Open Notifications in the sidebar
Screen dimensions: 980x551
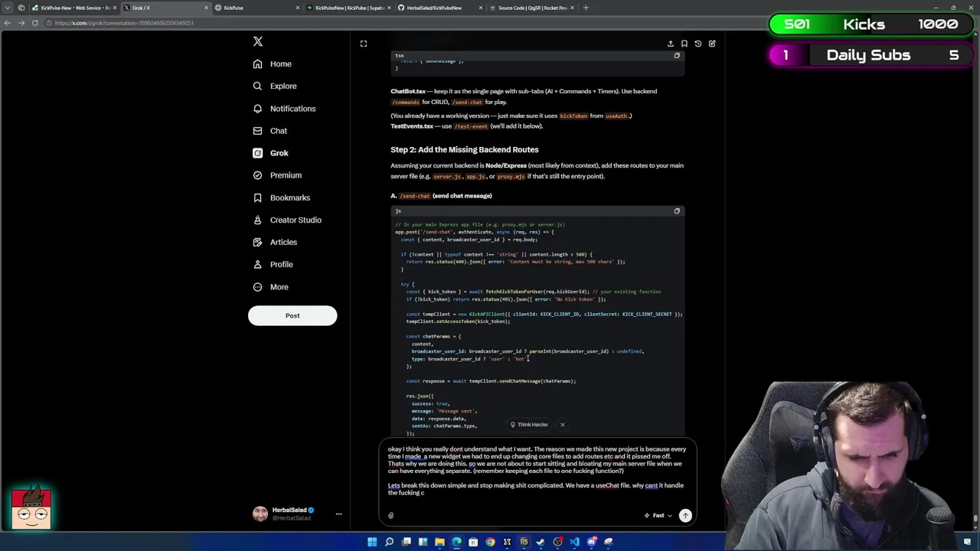click(284, 109)
